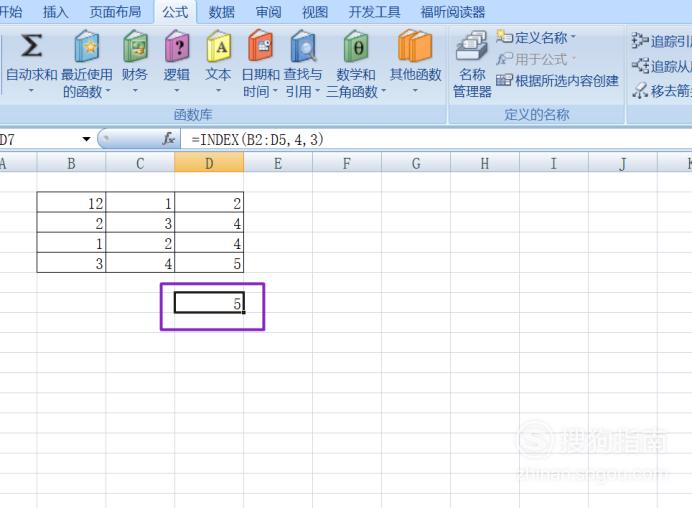Open the Lookup and Reference functions icon

coord(303,46)
